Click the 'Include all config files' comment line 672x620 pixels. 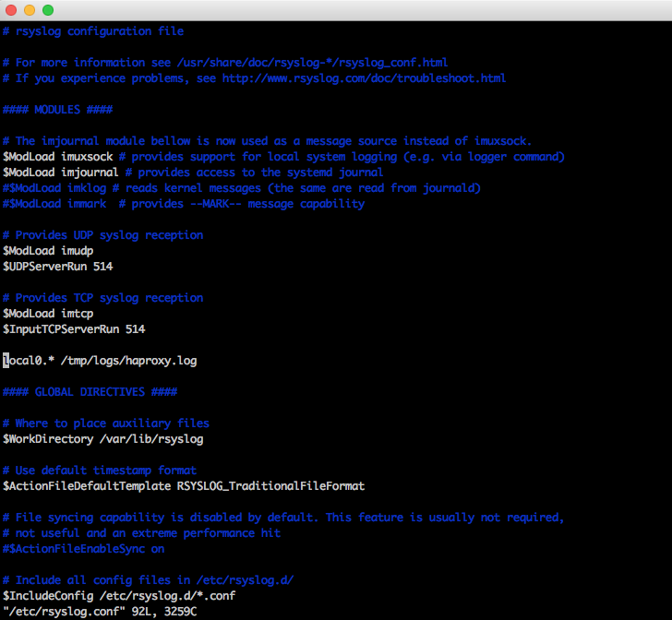[x=149, y=580]
